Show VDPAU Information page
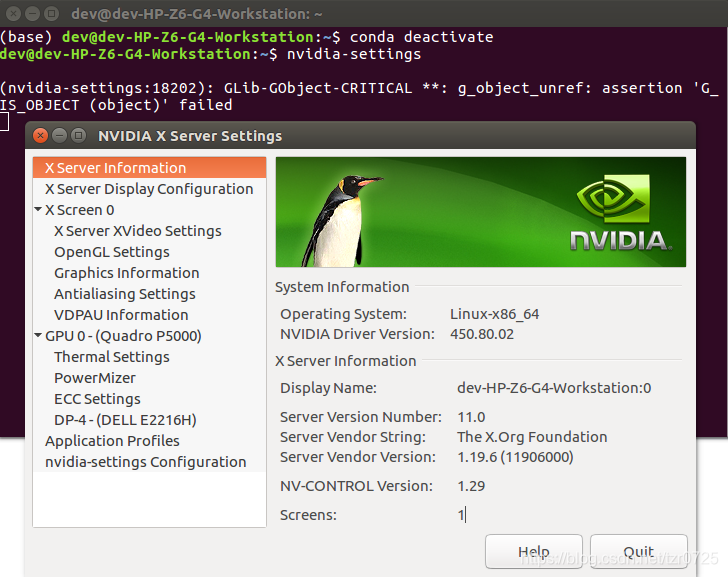The height and width of the screenshot is (577, 728). tap(121, 315)
